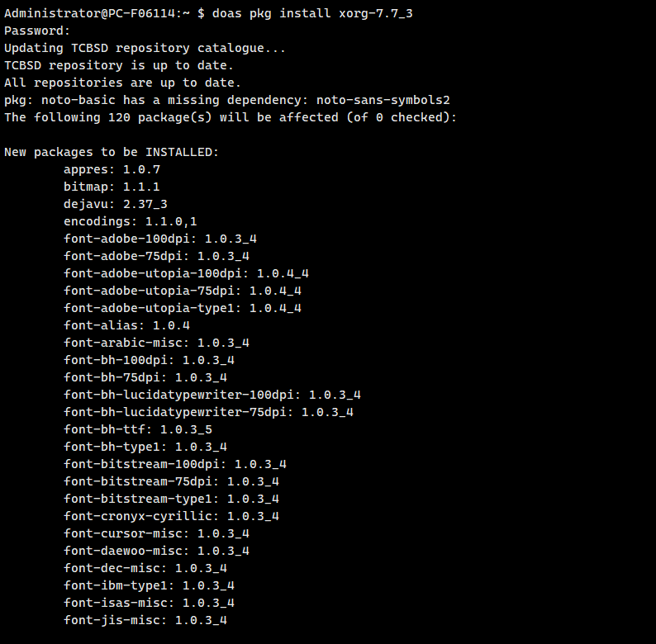Click the appres 1.0.7 package entry
Screen dimensions: 656x644
112,169
